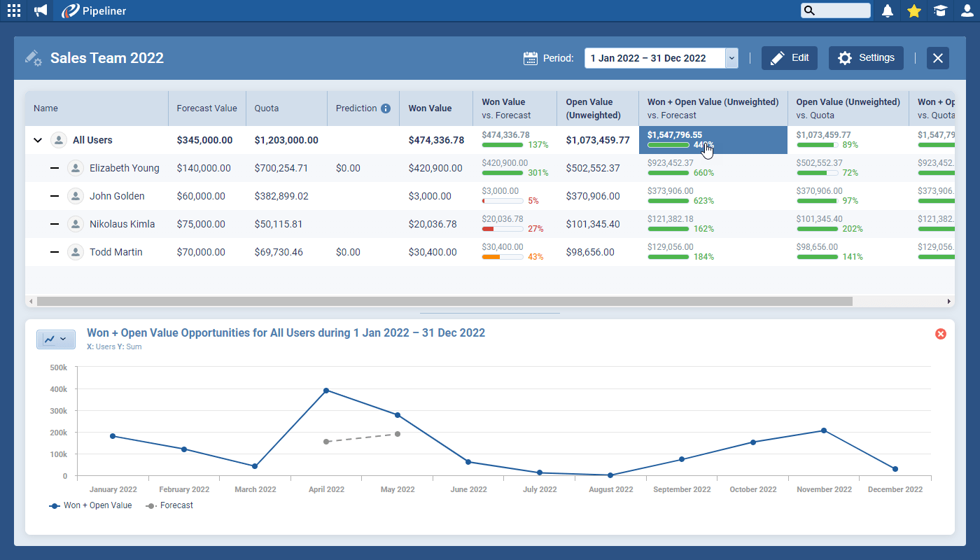Image resolution: width=980 pixels, height=560 pixels.
Task: Click the calendar icon next to Period
Action: [x=530, y=58]
